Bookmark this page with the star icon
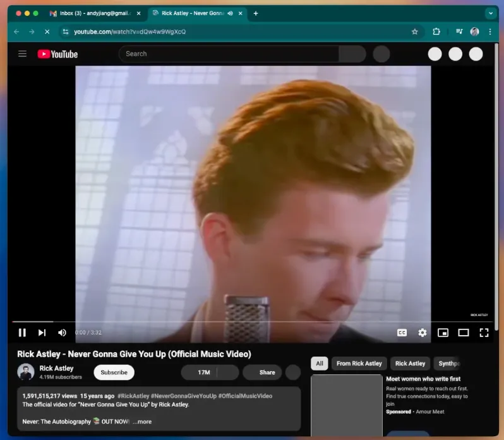This screenshot has height=440, width=504. (415, 32)
